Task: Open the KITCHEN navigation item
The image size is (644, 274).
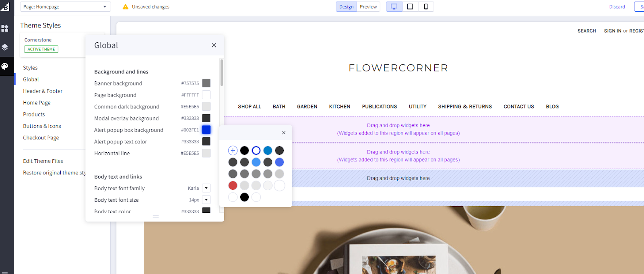Action: click(x=340, y=107)
